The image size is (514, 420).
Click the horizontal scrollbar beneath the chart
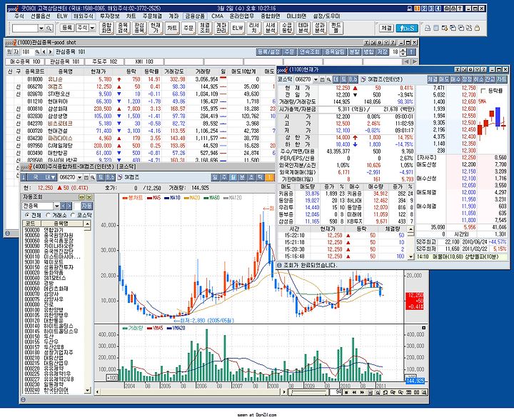pyautogui.click(x=191, y=392)
